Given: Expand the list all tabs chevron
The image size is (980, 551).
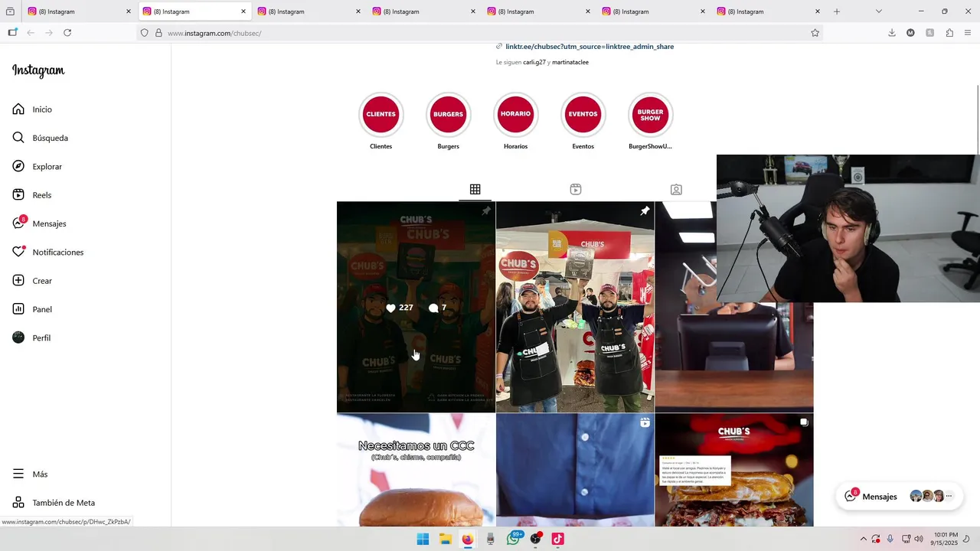Looking at the screenshot, I should point(878,11).
